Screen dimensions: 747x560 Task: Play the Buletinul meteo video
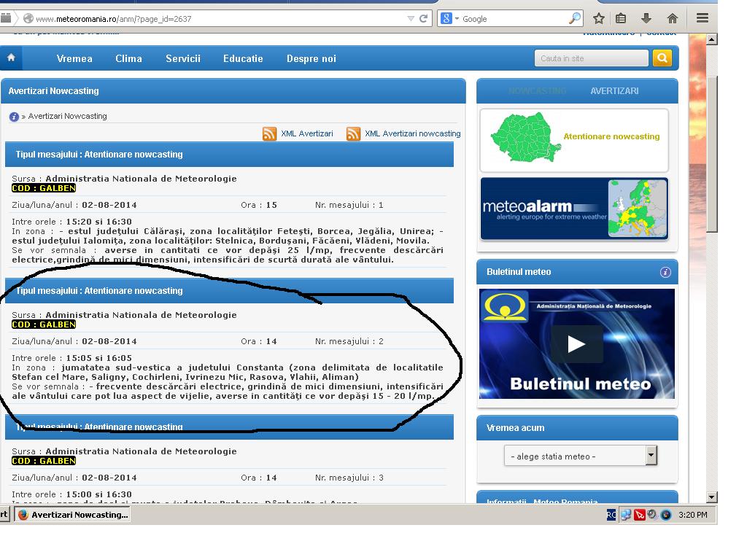(x=576, y=344)
